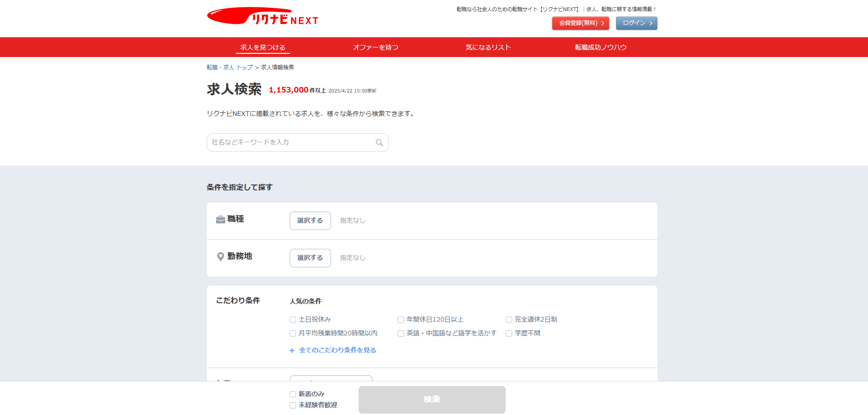This screenshot has height=415, width=868.
Task: Click the briefcase icon beside 職種
Action: pyautogui.click(x=221, y=219)
